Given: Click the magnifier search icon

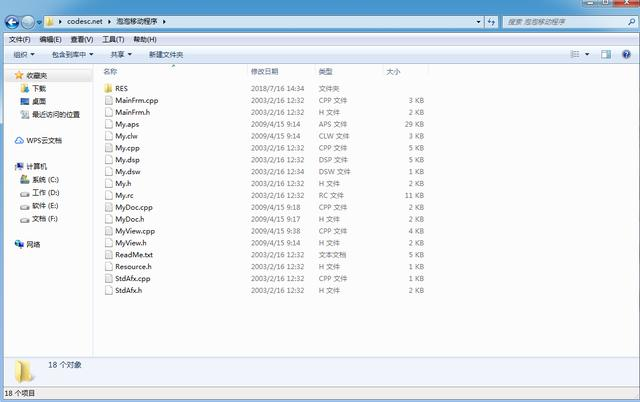Looking at the screenshot, I should (x=631, y=22).
